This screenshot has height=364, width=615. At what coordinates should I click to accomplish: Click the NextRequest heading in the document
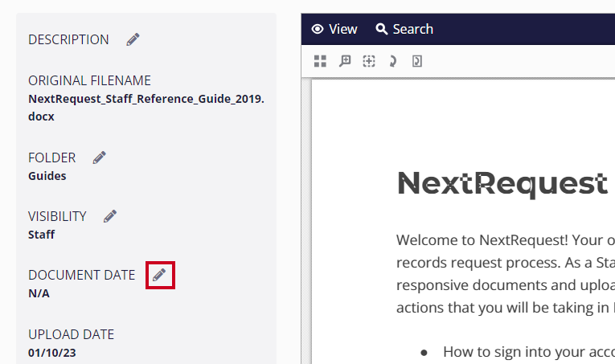[x=502, y=183]
